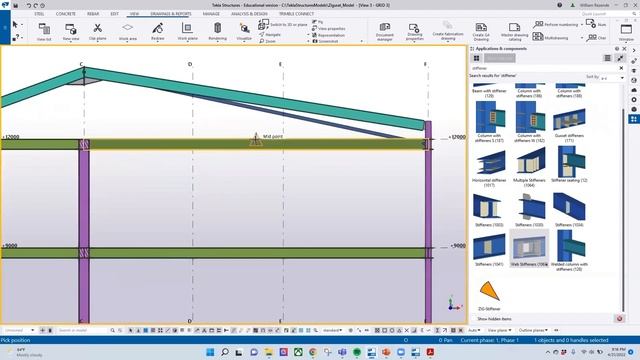Click the Representation command
The height and width of the screenshot is (360, 640).
pos(328,35)
